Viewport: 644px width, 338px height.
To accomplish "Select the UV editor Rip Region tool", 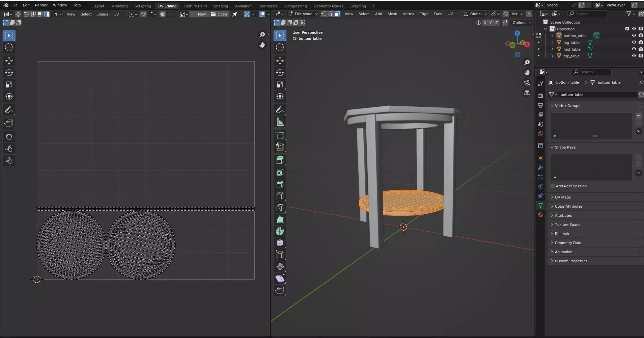I will click(9, 123).
